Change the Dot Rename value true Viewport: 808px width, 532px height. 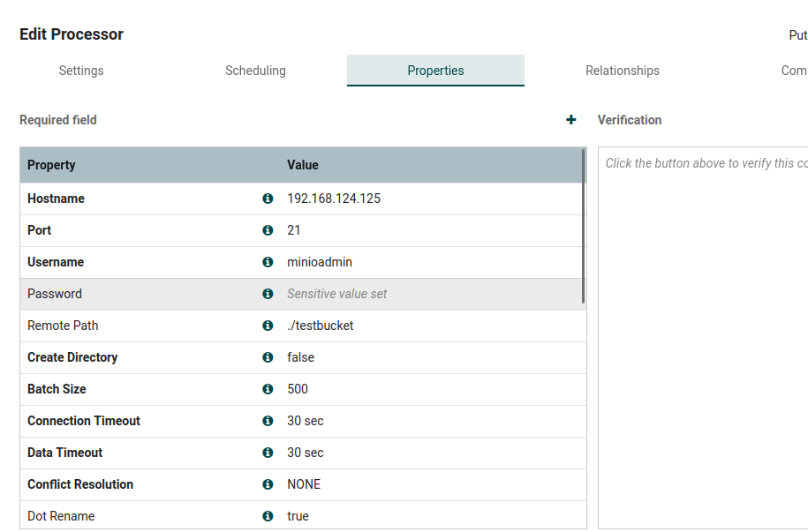point(298,516)
